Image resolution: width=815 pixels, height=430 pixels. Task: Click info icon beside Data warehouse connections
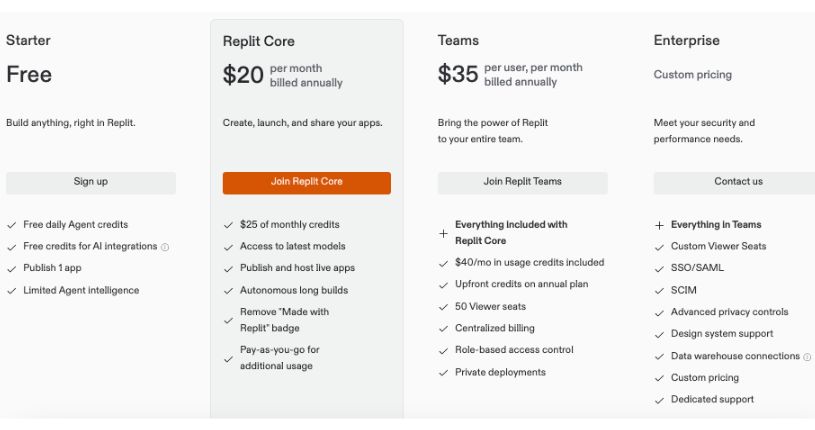(807, 357)
